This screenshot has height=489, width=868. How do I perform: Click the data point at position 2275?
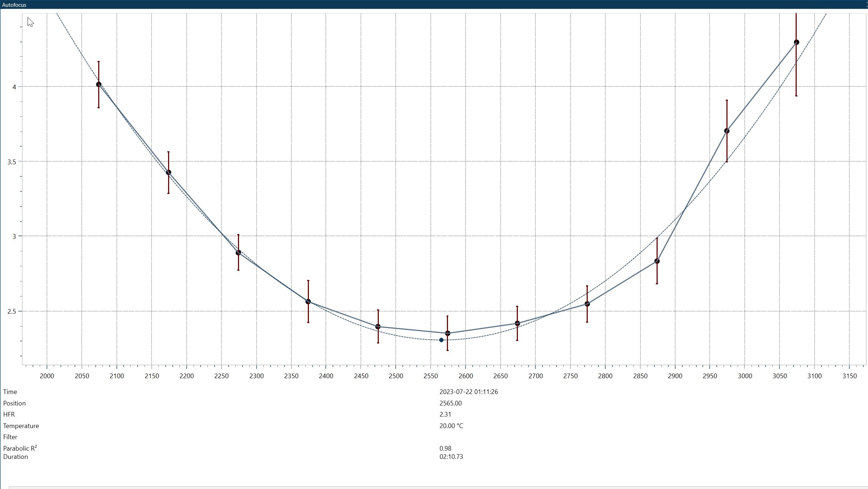click(238, 253)
